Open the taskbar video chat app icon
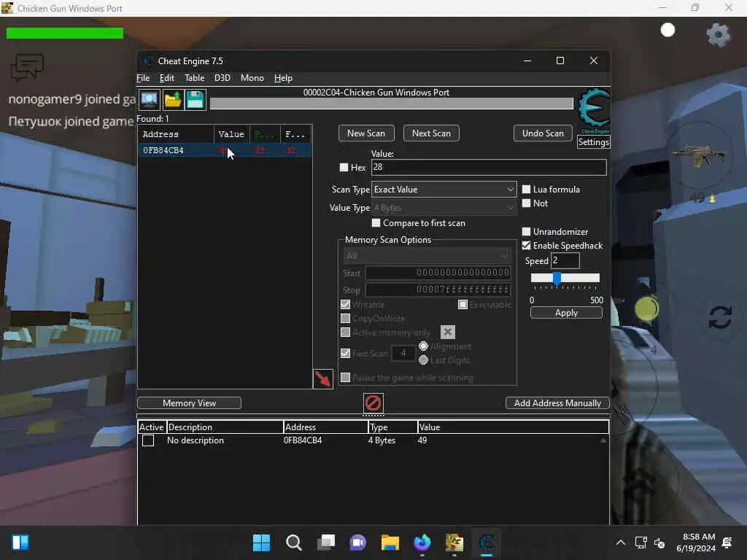 coord(357,542)
